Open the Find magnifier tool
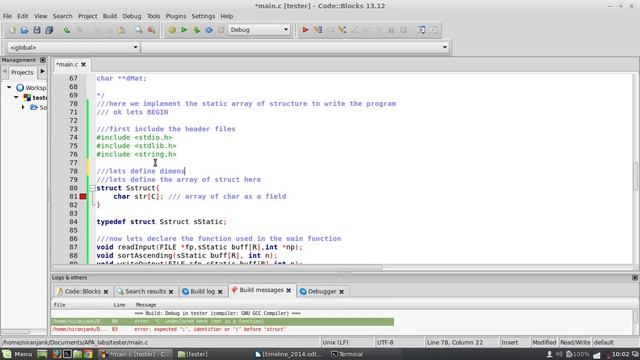 coord(139,30)
